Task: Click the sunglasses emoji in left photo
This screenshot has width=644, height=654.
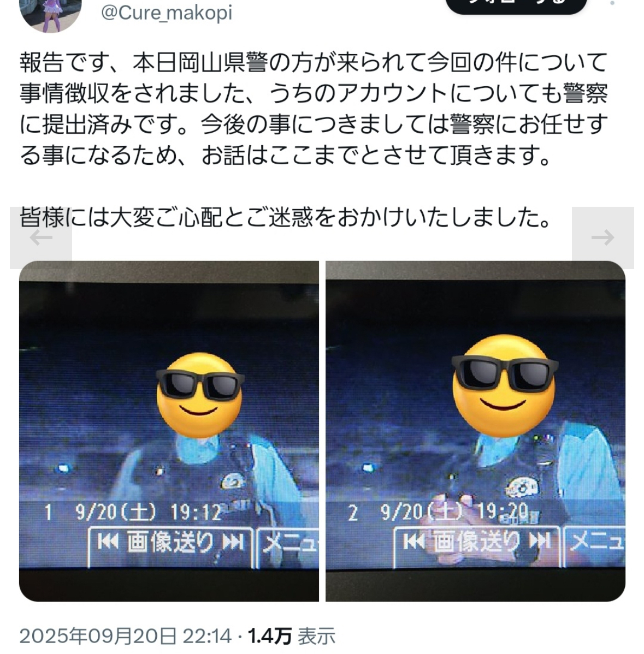Action: tap(199, 395)
